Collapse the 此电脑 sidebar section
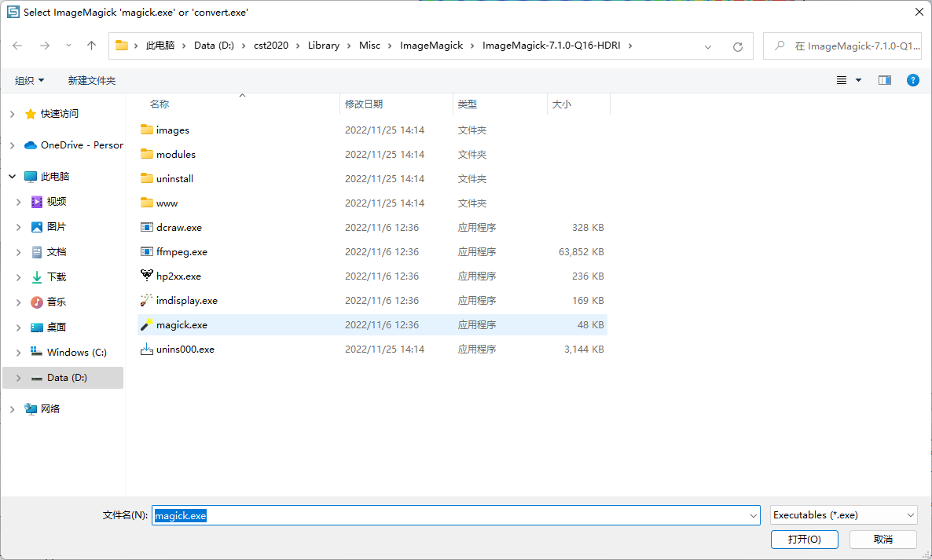 click(11, 176)
